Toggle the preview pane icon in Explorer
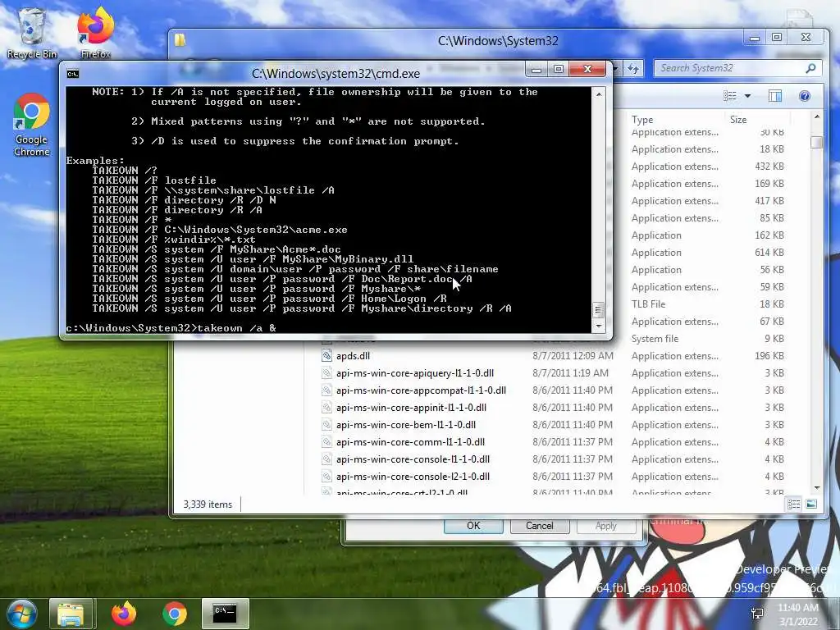This screenshot has width=840, height=630. point(774,96)
